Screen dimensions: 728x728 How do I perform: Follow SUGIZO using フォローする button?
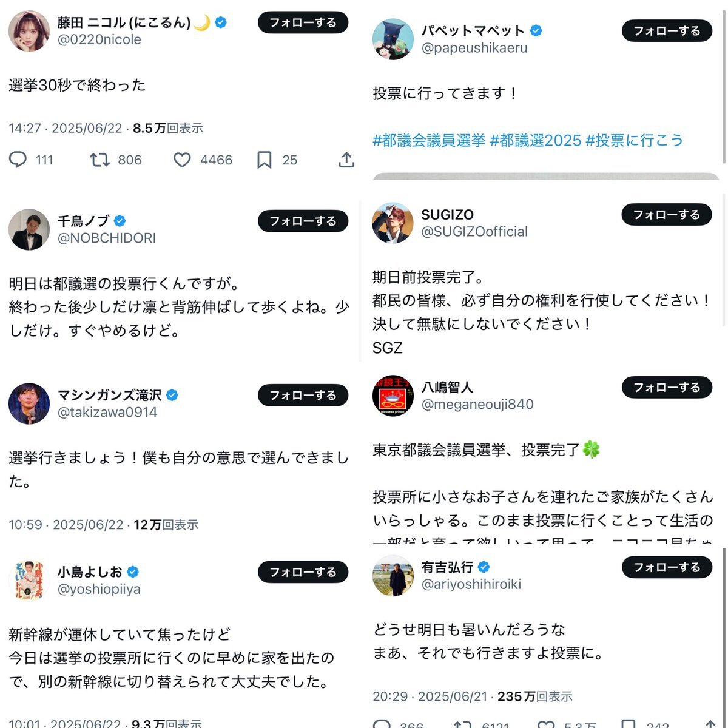(667, 214)
